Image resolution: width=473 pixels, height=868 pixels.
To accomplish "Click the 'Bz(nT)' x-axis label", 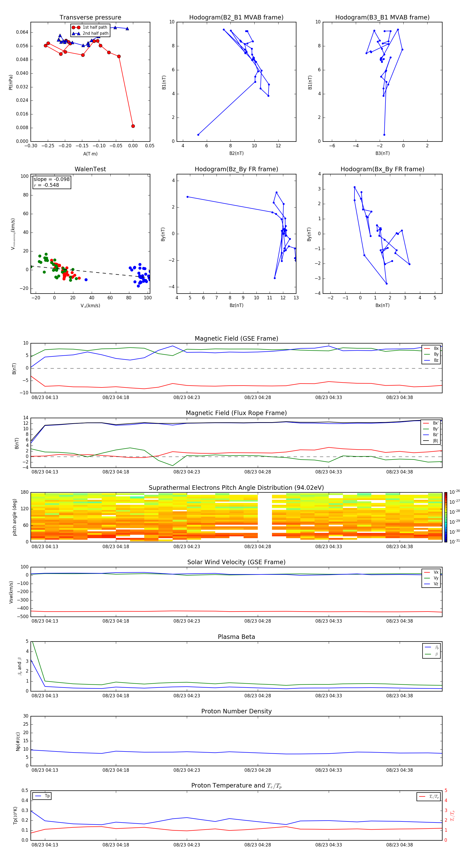I will [236, 305].
